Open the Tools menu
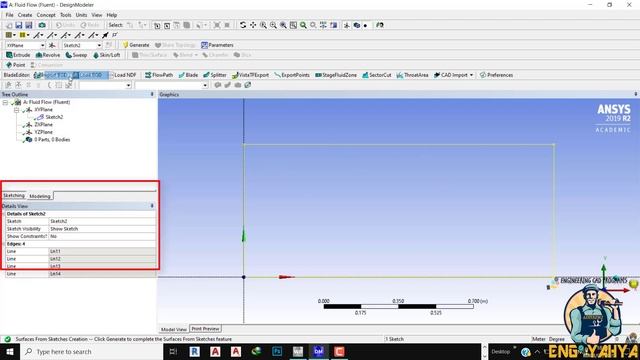The image size is (640, 360). click(66, 15)
